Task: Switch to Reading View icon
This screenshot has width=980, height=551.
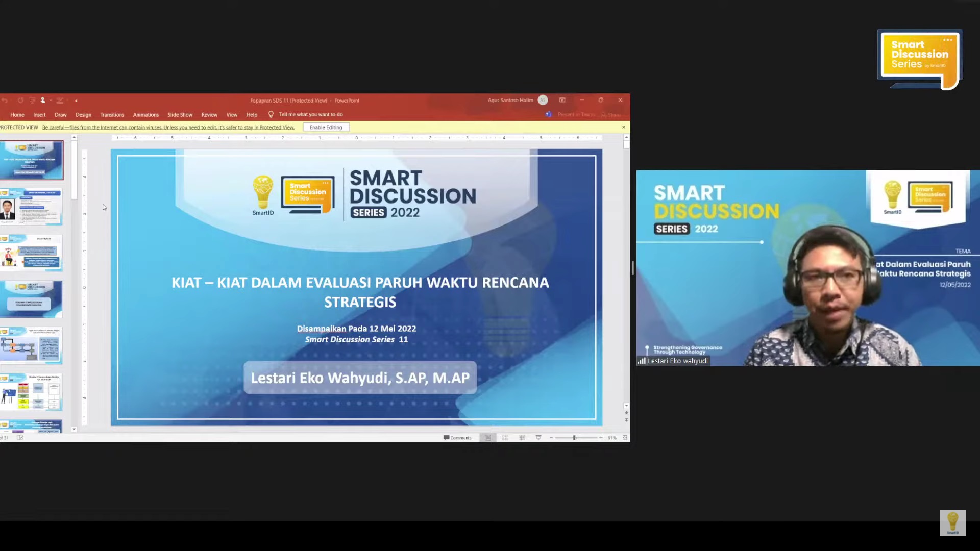Action: coord(521,438)
